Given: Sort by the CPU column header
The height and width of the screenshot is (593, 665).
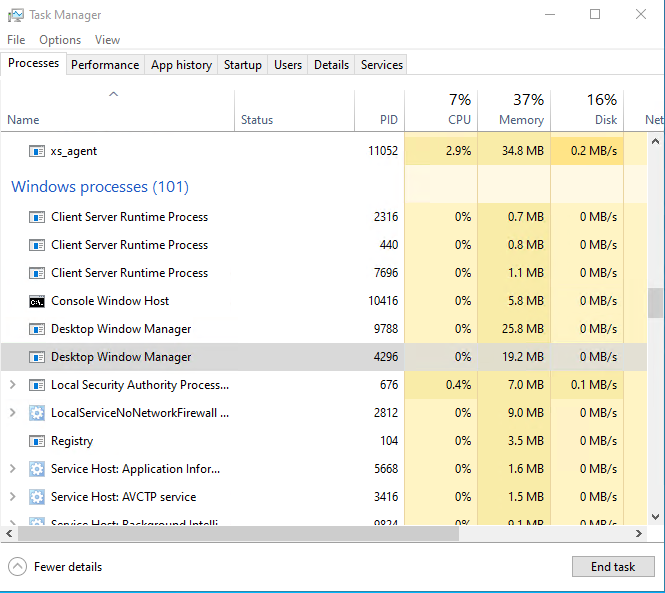Looking at the screenshot, I should click(x=441, y=110).
